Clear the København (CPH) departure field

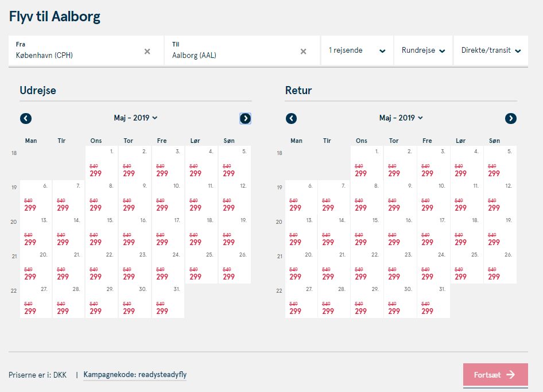[x=147, y=51]
